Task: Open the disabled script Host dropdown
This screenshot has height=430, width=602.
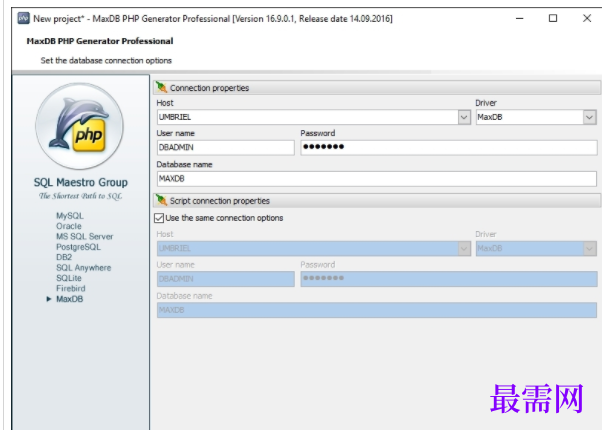Action: [464, 248]
